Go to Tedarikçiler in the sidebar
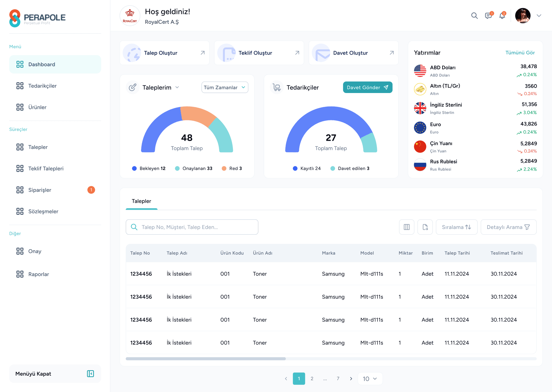The width and height of the screenshot is (552, 392). click(x=55, y=86)
